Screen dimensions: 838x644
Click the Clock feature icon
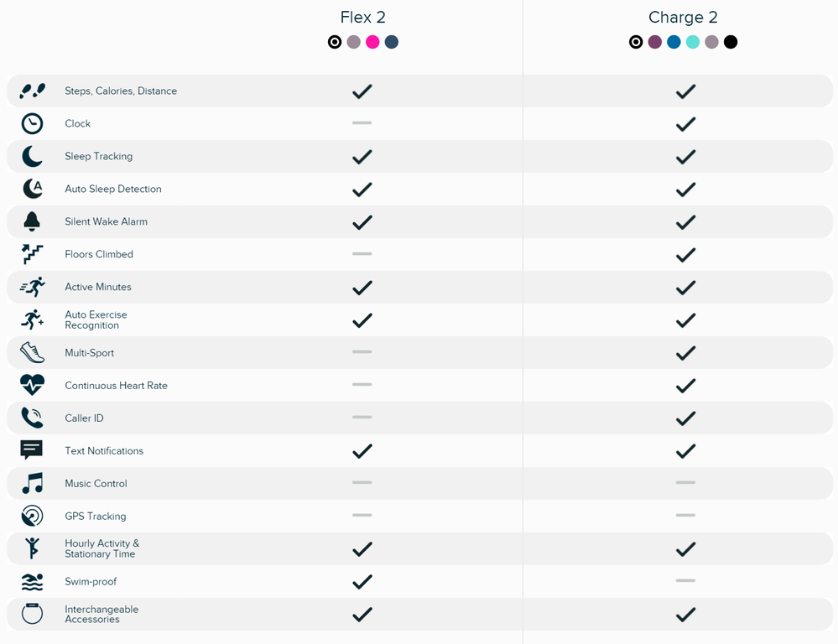32,123
